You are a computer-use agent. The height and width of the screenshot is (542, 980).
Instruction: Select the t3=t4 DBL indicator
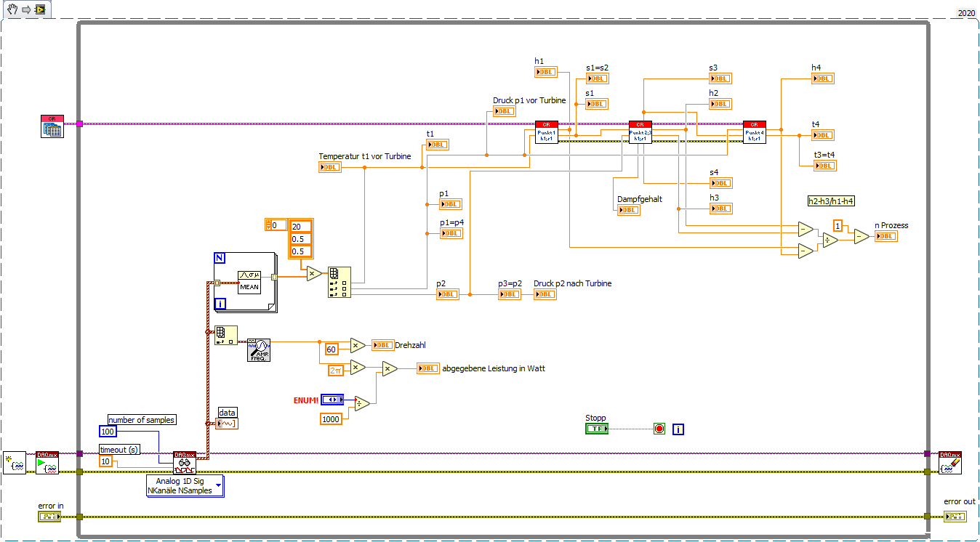tap(825, 166)
